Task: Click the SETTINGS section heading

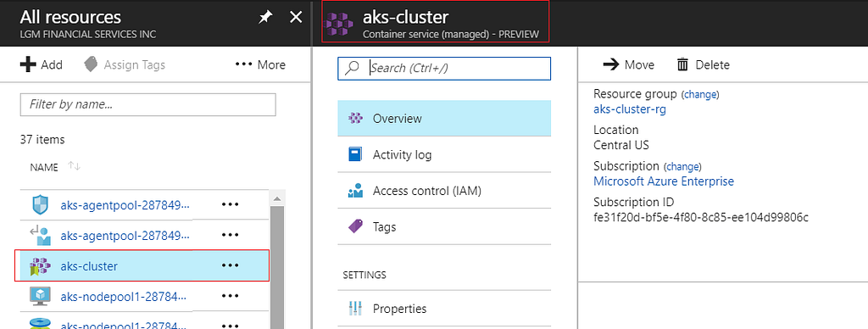Action: click(364, 275)
